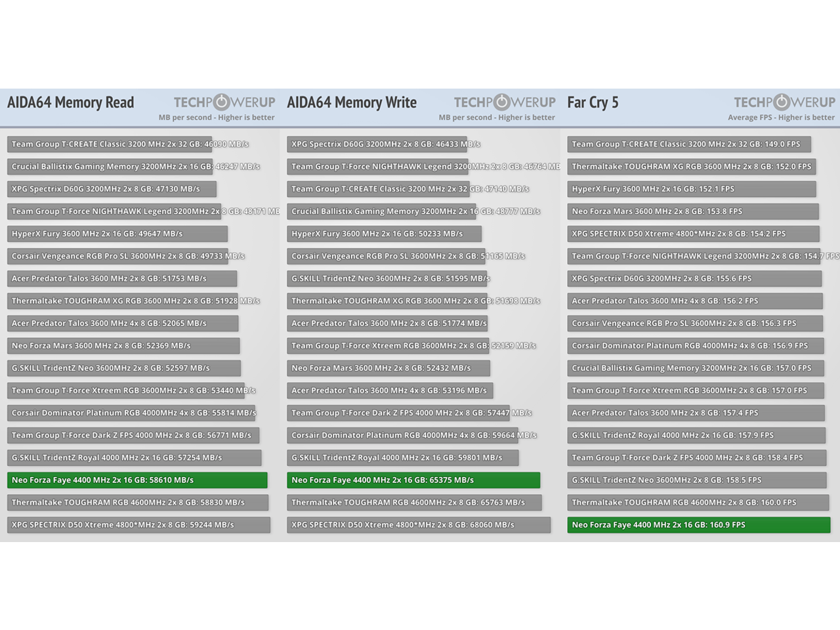Select the Acer Predator Talos 156.2 FPS bar
Viewport: 840px width, 630px height.
(695, 301)
